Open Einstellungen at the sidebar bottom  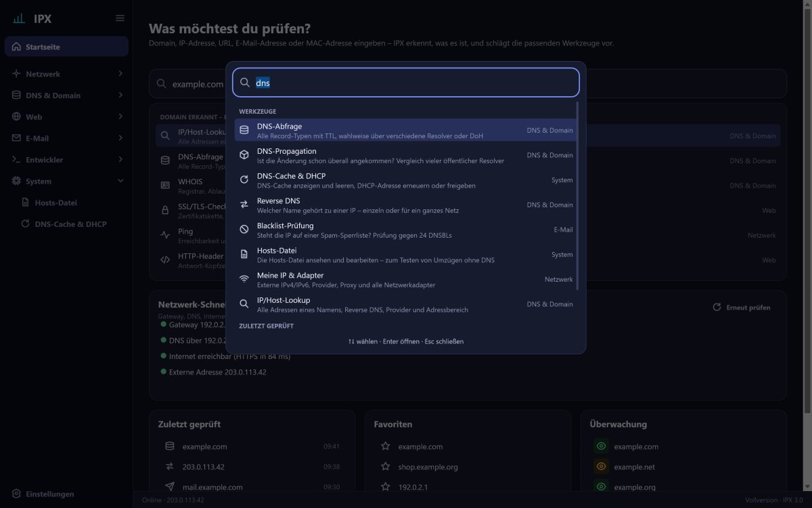(x=44, y=494)
